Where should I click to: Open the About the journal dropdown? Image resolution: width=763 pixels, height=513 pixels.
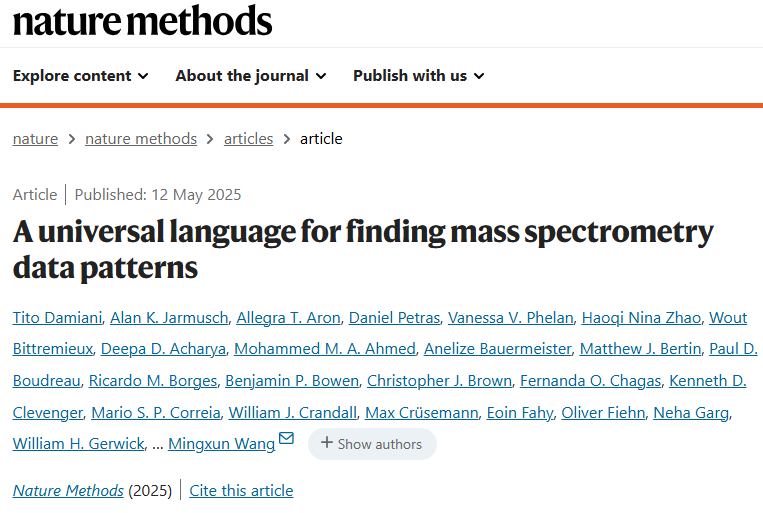point(250,76)
